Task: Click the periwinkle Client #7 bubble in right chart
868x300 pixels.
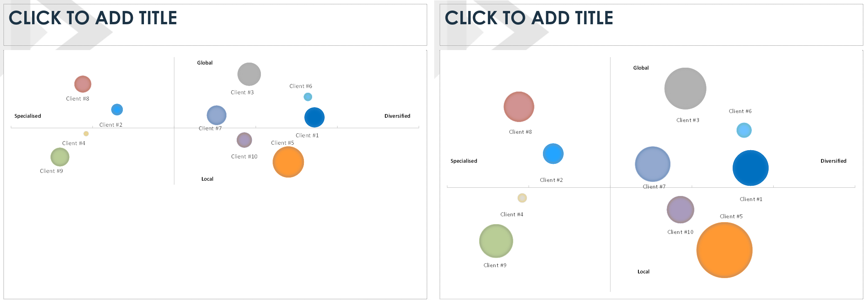Action: coord(652,164)
